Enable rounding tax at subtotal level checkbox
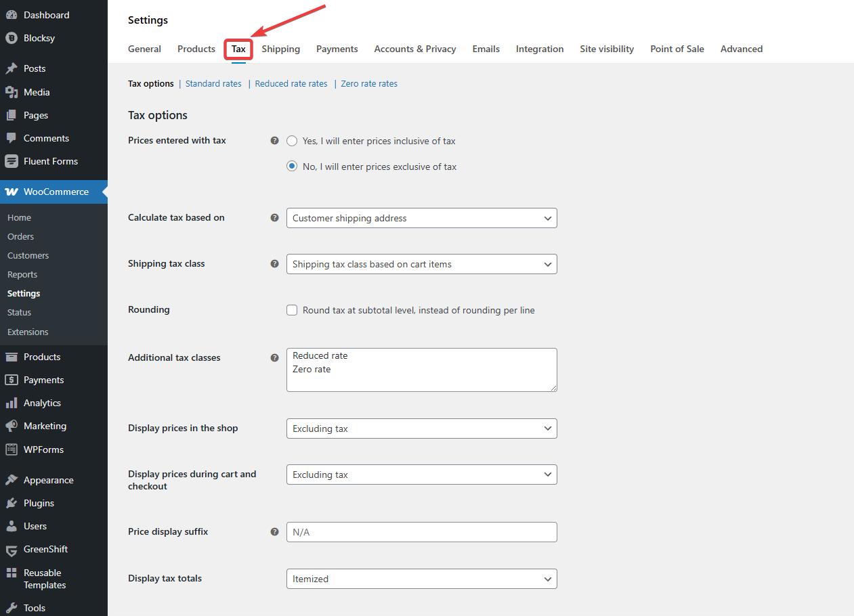This screenshot has width=854, height=616. 292,310
